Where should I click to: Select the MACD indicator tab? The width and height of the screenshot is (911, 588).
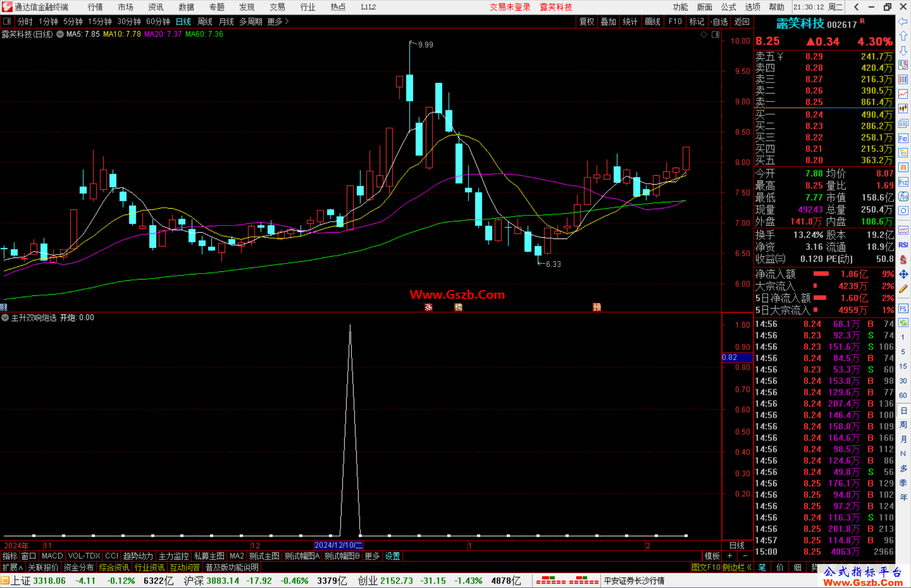[x=52, y=556]
